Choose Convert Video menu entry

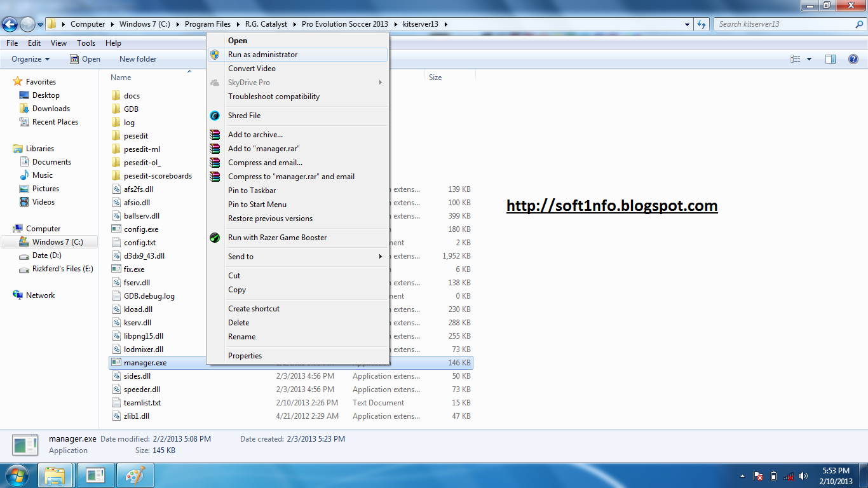pyautogui.click(x=252, y=69)
